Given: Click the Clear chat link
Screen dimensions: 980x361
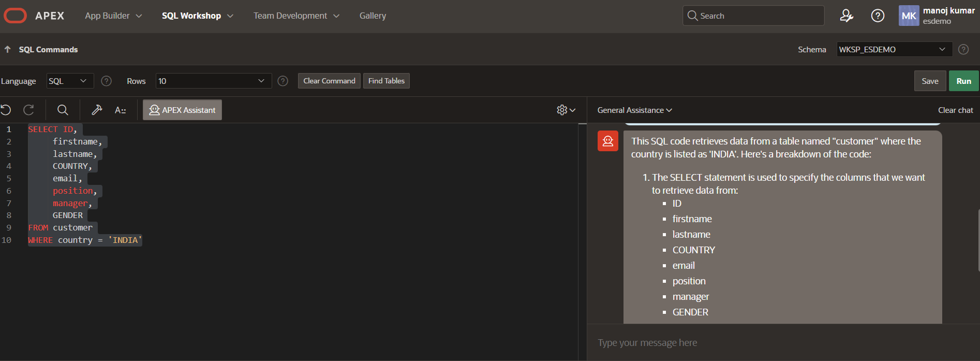Looking at the screenshot, I should [955, 110].
